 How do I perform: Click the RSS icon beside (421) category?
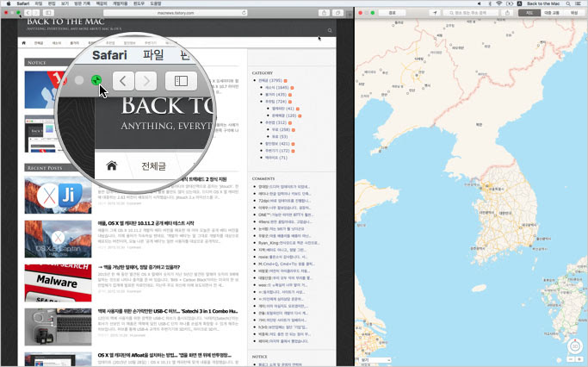293,144
